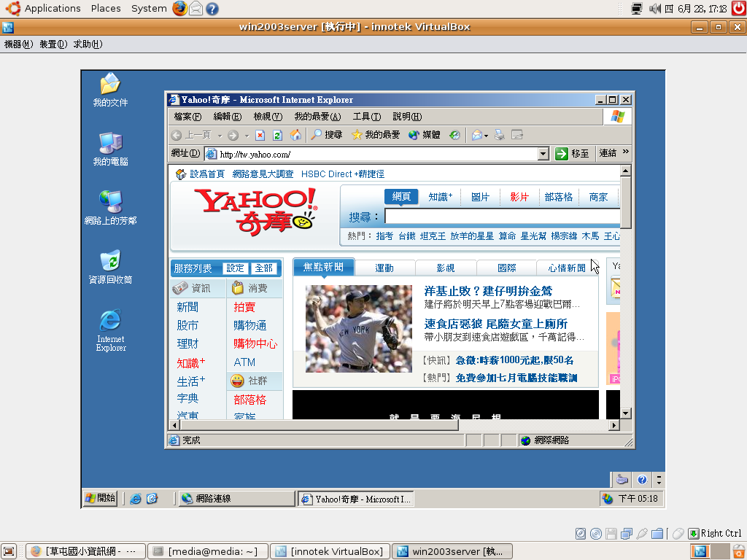The height and width of the screenshot is (560, 747).
Task: Open the View (檢視) menu in IE
Action: (268, 117)
